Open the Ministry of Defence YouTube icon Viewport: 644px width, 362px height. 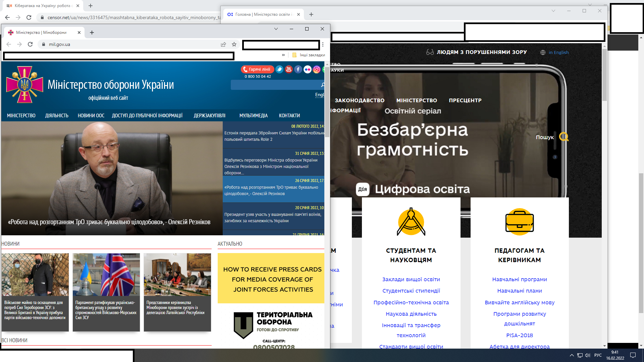coord(289,69)
